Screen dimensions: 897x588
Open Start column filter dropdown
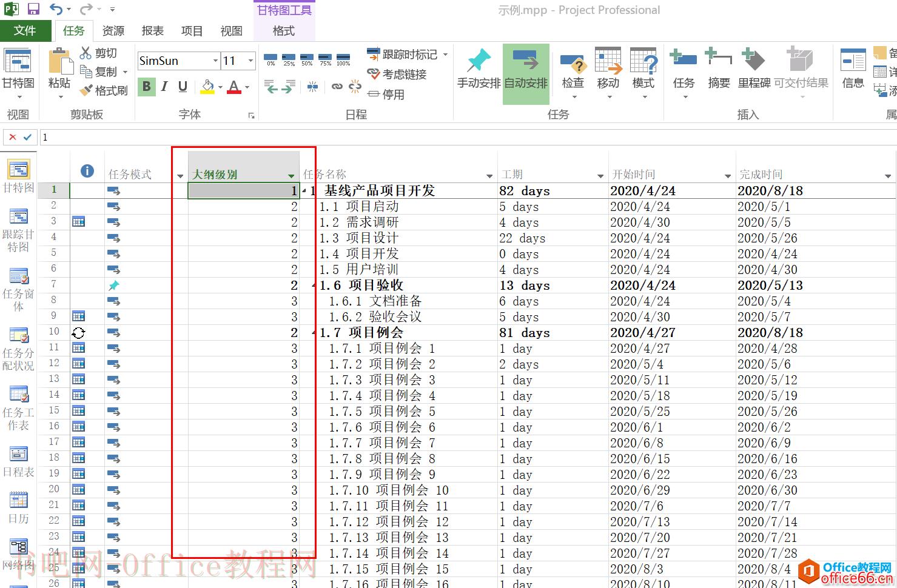tap(728, 176)
